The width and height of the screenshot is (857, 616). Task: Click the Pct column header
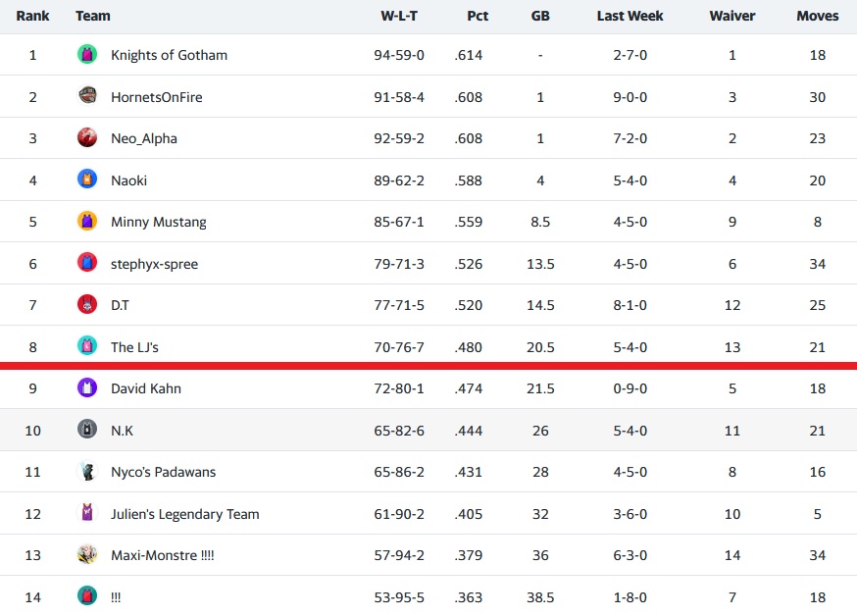(477, 16)
